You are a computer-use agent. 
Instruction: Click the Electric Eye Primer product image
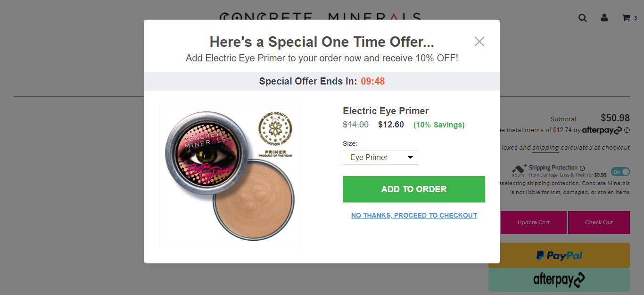click(x=230, y=177)
